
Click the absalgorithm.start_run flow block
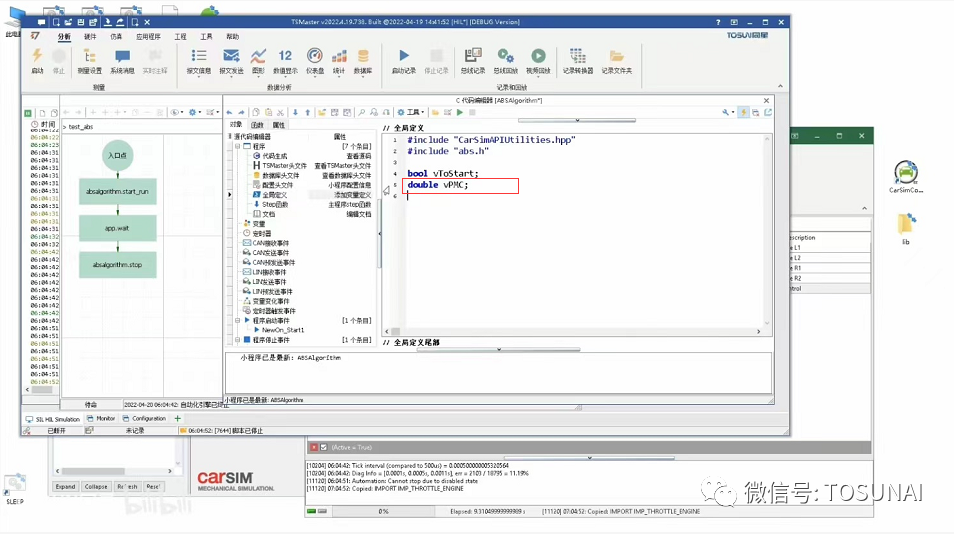[x=117, y=192]
